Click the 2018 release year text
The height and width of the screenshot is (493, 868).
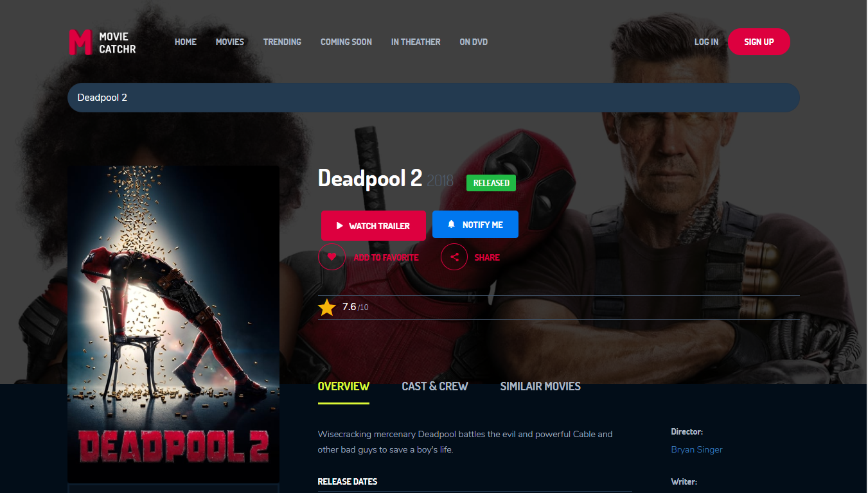click(440, 180)
